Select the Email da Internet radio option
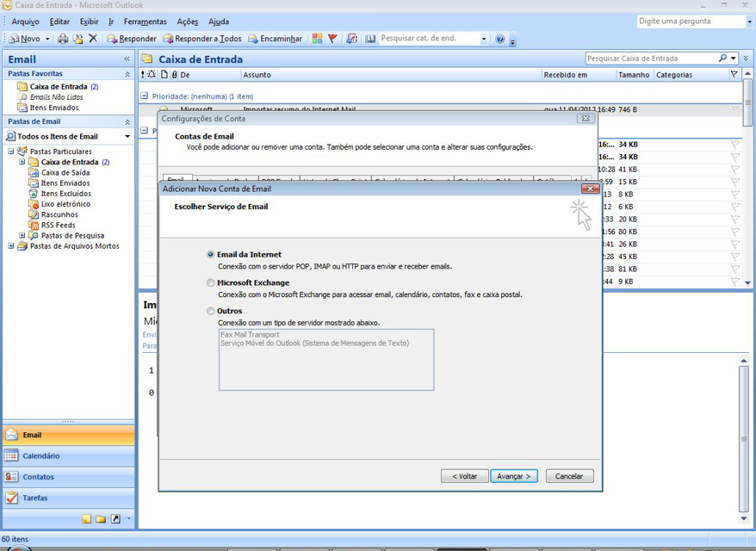 point(210,255)
